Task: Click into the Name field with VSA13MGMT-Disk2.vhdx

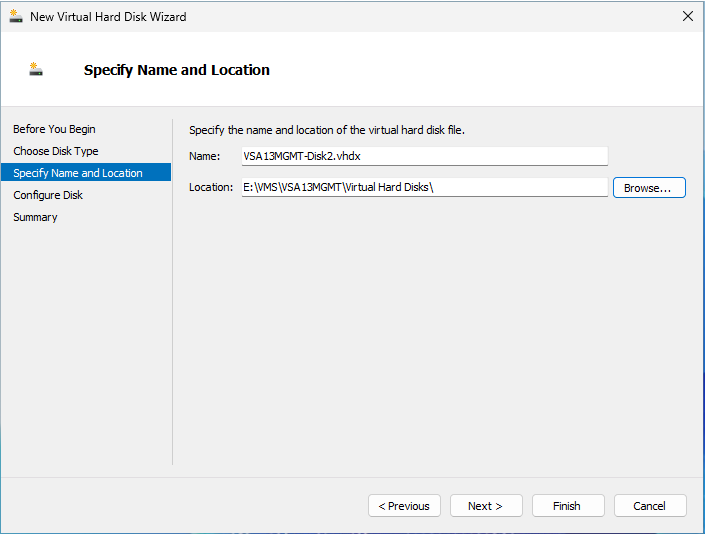Action: click(424, 156)
